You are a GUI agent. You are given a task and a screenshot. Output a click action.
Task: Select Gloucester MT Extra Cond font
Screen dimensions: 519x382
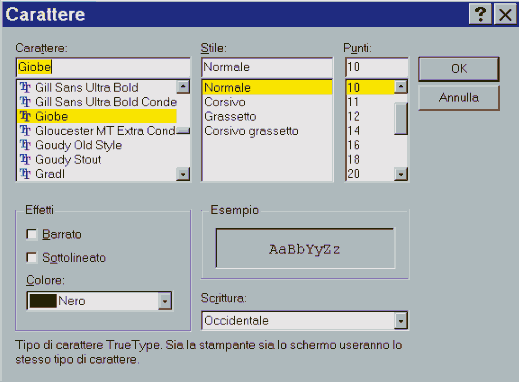[97, 131]
